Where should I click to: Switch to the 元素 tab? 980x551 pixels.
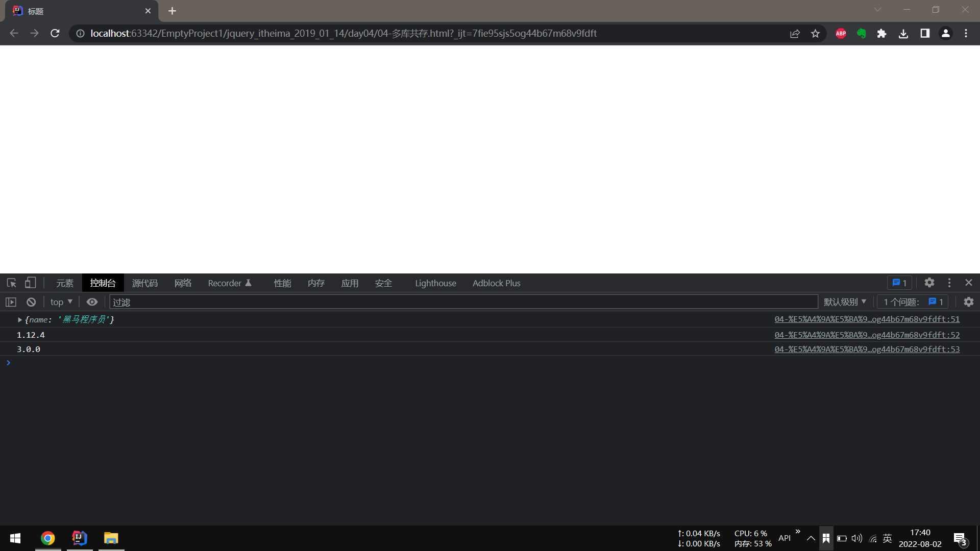tap(65, 283)
